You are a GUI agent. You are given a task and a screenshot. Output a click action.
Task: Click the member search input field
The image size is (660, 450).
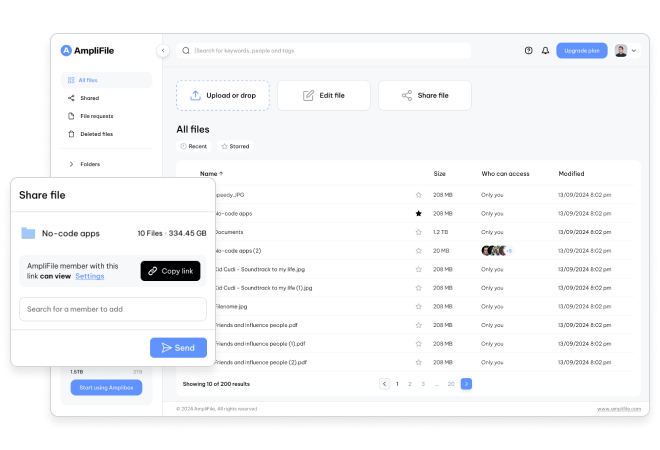click(x=112, y=309)
